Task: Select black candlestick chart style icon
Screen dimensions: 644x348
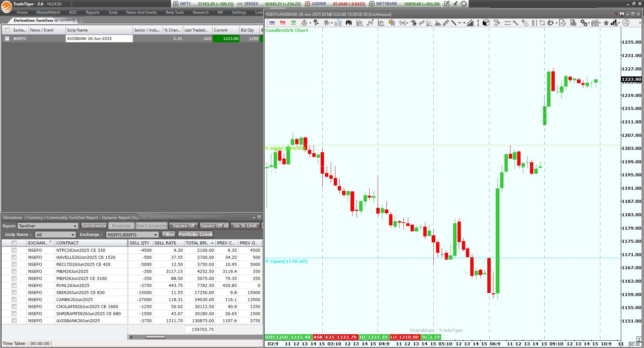Action: (x=349, y=23)
